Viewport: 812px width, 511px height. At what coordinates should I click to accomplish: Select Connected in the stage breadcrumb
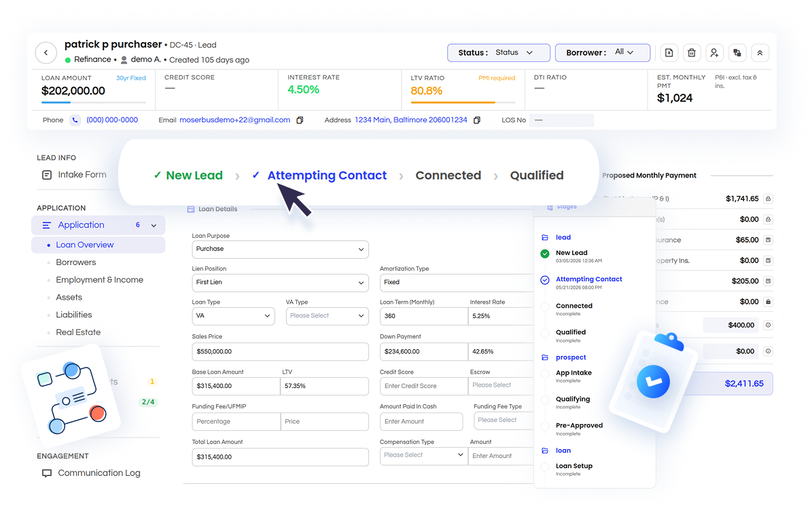(x=448, y=175)
